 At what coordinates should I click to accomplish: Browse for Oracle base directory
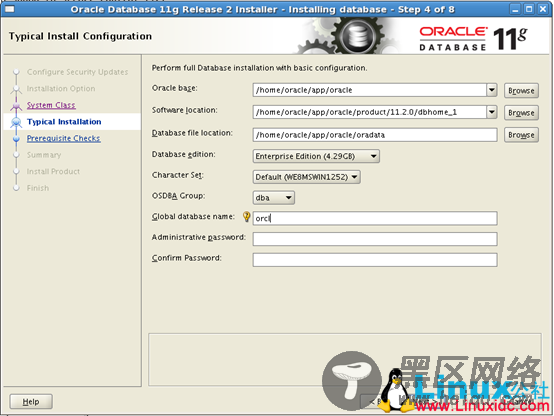click(x=521, y=90)
